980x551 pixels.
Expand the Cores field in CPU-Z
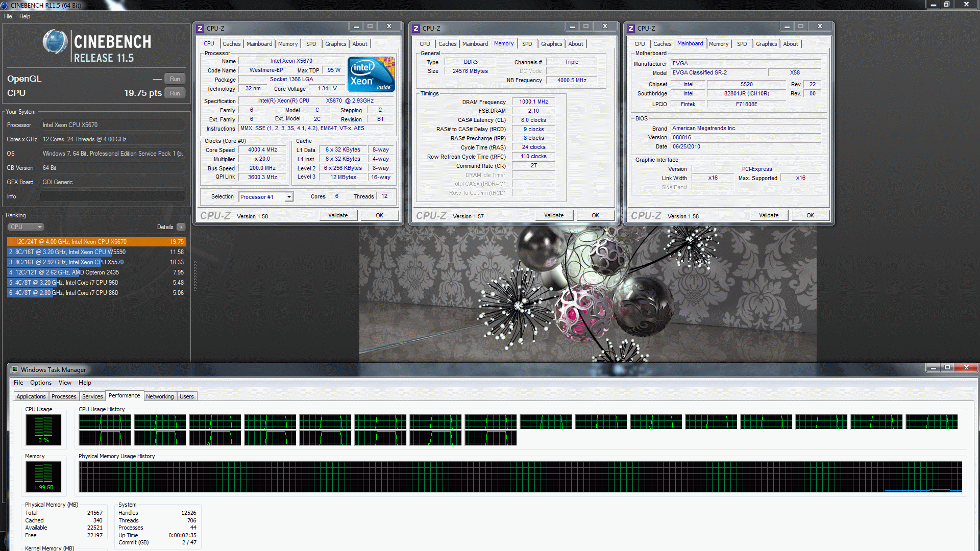coord(336,196)
